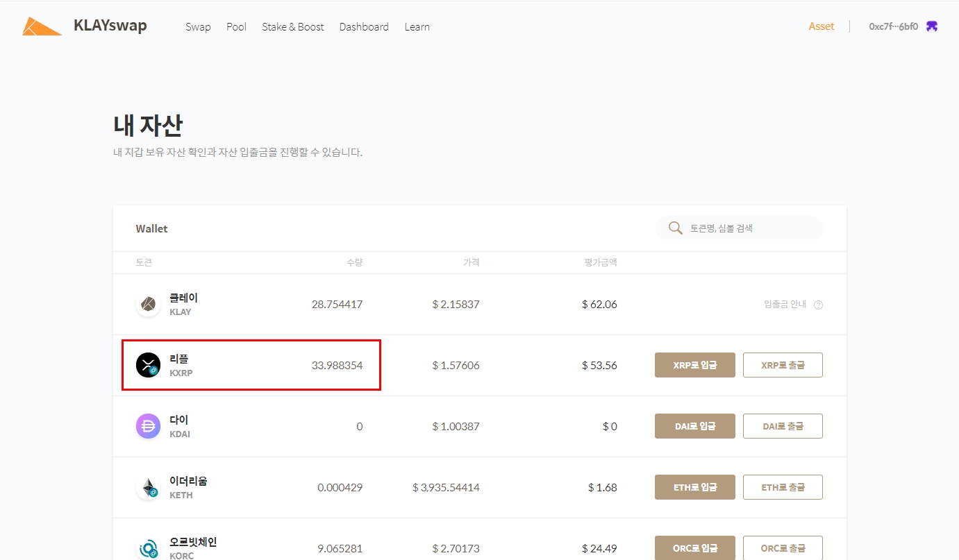Go to the Pool page
This screenshot has height=560, width=959.
[x=236, y=27]
